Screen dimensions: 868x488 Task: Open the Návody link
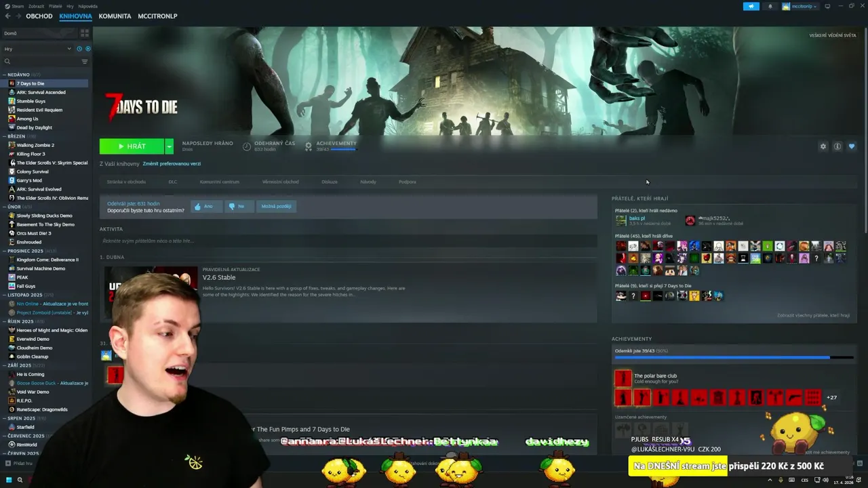[x=368, y=182]
